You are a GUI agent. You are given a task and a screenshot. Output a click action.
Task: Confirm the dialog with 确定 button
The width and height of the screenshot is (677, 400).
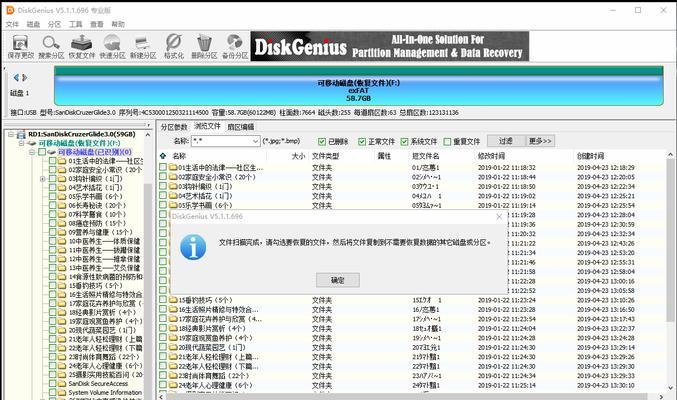[338, 280]
